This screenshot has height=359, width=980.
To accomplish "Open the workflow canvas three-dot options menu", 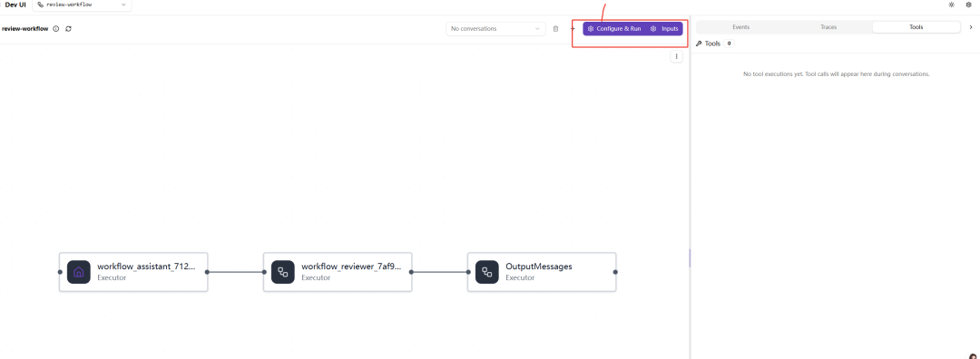I will pyautogui.click(x=676, y=56).
